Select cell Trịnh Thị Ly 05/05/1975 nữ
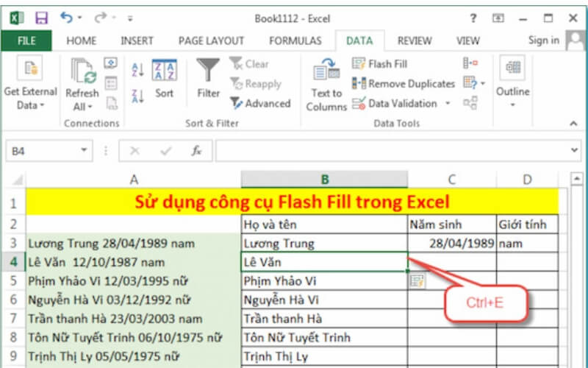This screenshot has width=588, height=368. point(133,356)
